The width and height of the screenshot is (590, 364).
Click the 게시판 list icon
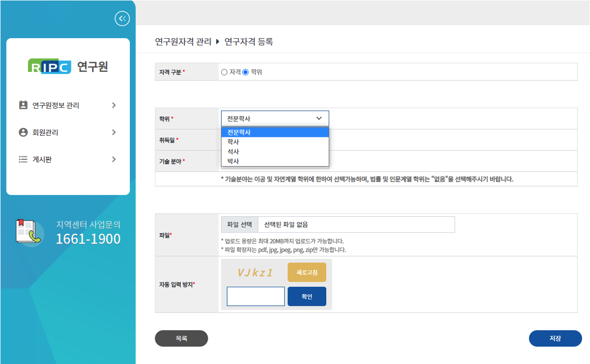click(23, 159)
